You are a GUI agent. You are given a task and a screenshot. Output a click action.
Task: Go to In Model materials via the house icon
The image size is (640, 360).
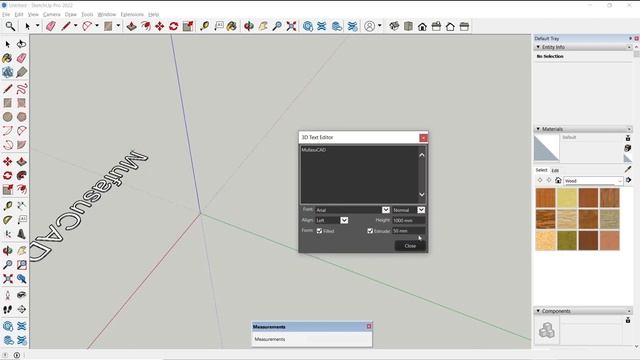click(x=558, y=180)
